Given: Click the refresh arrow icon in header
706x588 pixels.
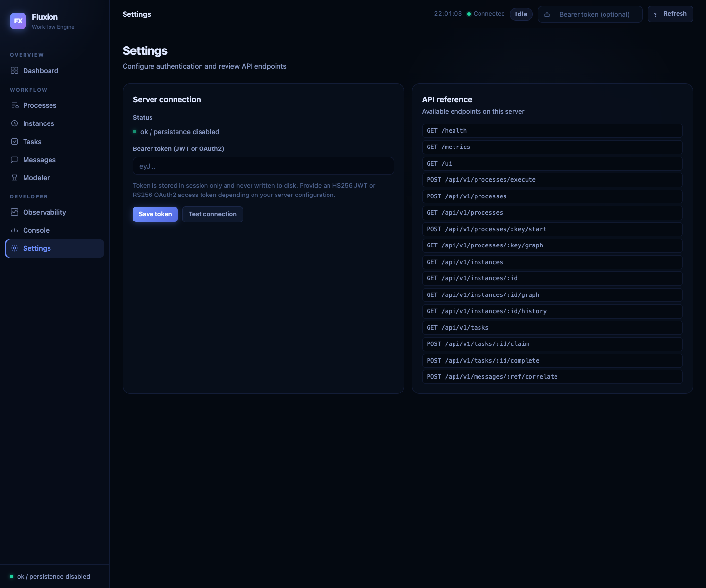Looking at the screenshot, I should 655,14.
